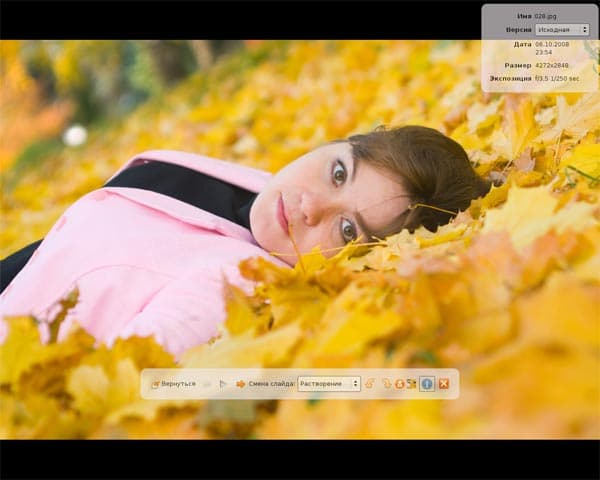Click the file name 020.jpg
The width and height of the screenshot is (600, 480).
pos(545,16)
